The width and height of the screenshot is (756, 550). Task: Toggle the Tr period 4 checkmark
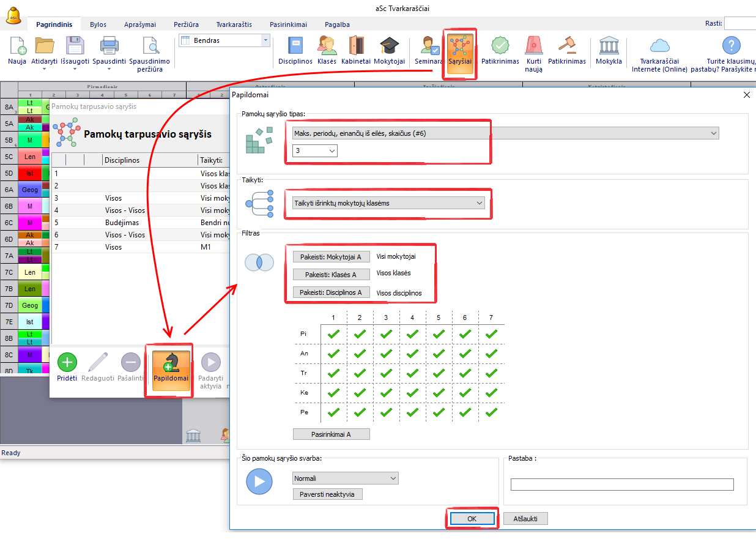[412, 373]
